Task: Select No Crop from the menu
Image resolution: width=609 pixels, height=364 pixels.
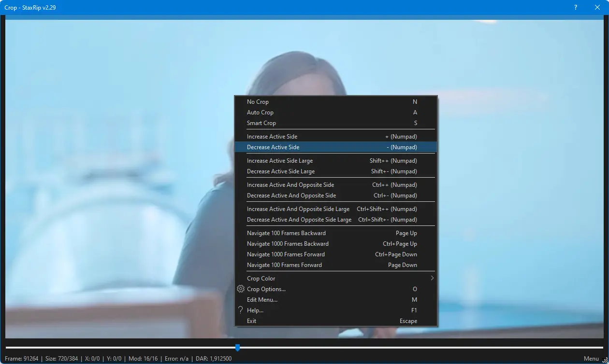Action: click(x=336, y=102)
